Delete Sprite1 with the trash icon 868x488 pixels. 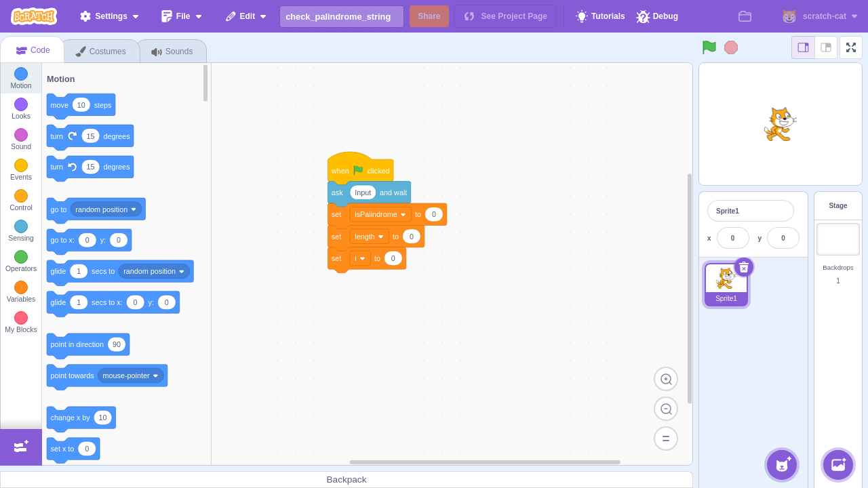coord(744,267)
